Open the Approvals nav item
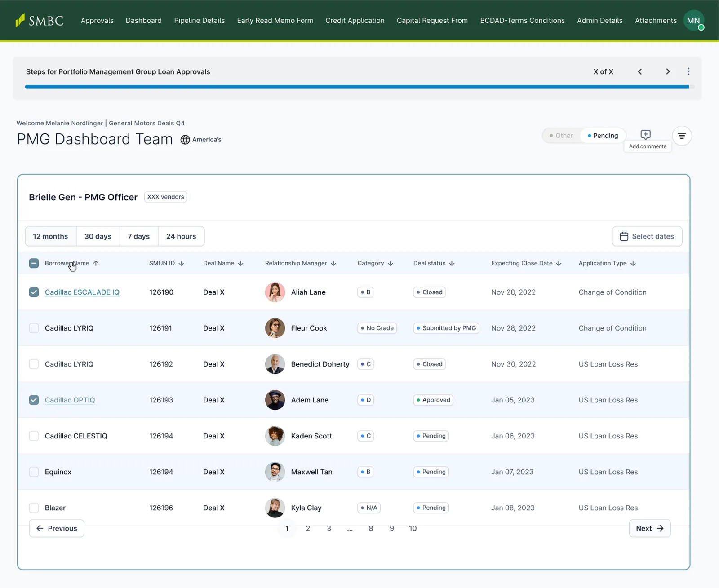Image resolution: width=719 pixels, height=588 pixels. 97,21
